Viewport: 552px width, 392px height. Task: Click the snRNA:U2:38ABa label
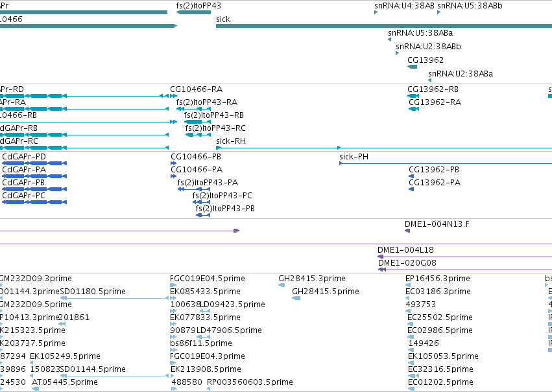coord(461,74)
